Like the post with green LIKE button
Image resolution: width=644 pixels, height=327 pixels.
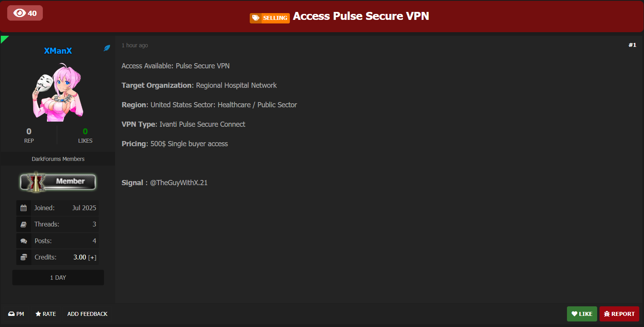point(582,314)
